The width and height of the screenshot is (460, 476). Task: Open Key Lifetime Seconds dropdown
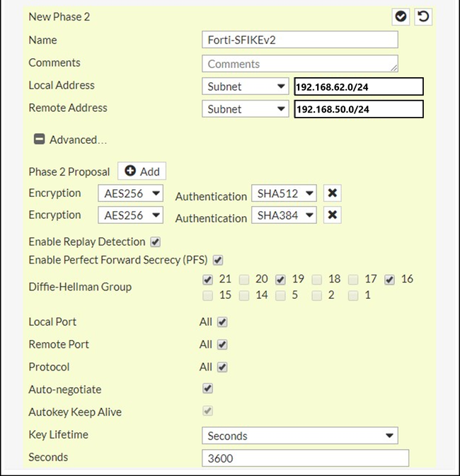[299, 436]
